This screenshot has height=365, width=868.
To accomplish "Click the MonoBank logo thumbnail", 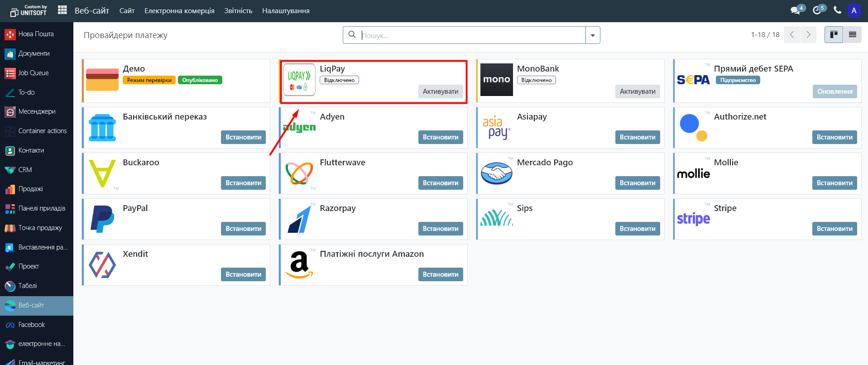I will 496,80.
